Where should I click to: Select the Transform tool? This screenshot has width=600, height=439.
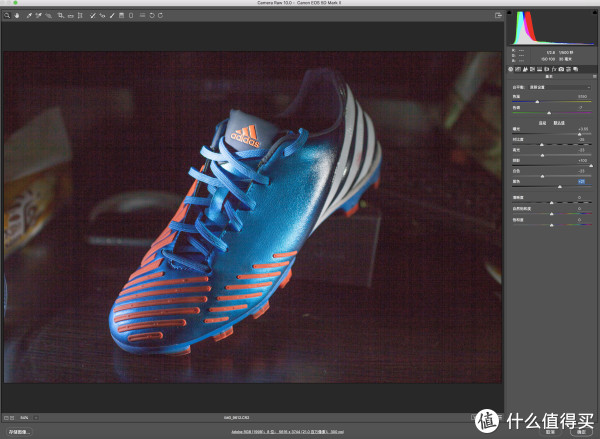[x=80, y=15]
